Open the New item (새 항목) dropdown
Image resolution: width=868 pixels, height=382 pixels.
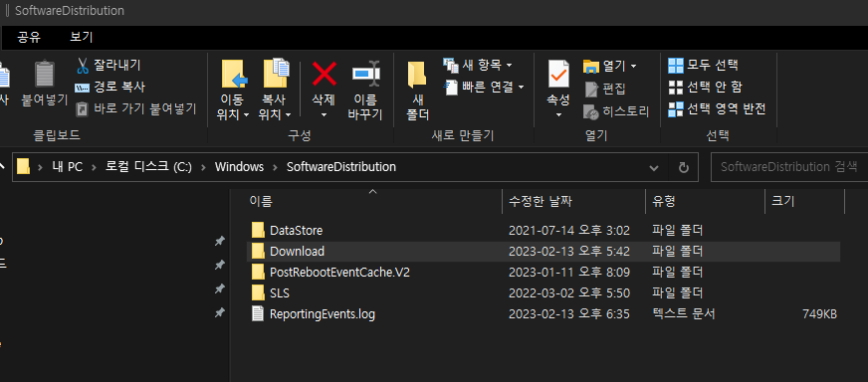478,66
